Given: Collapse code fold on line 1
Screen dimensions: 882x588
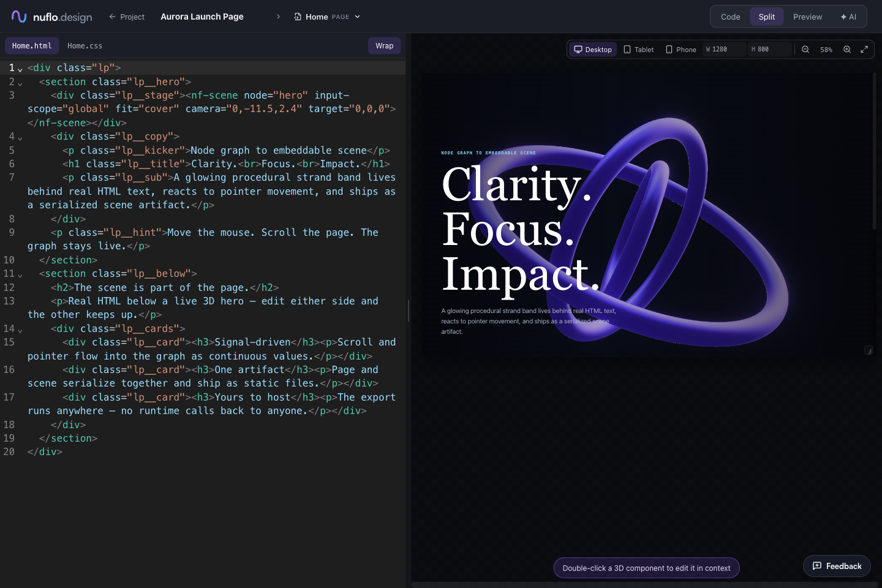Looking at the screenshot, I should coord(20,69).
